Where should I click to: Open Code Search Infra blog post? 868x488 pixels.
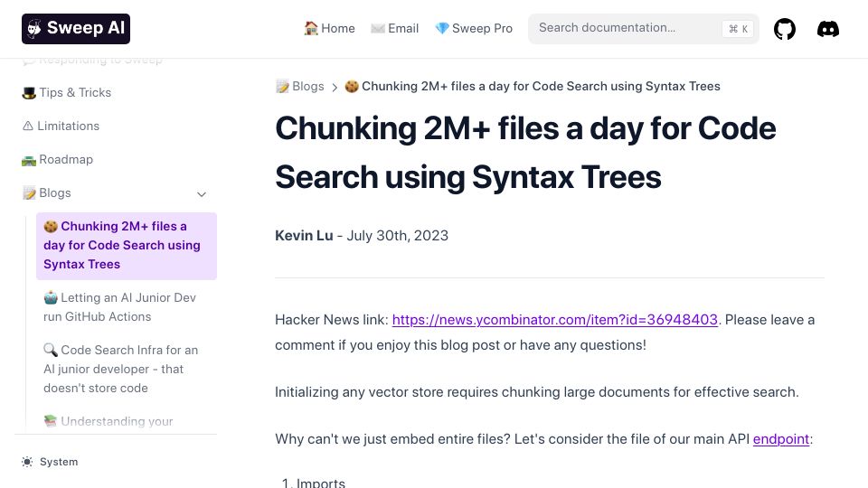[127, 369]
